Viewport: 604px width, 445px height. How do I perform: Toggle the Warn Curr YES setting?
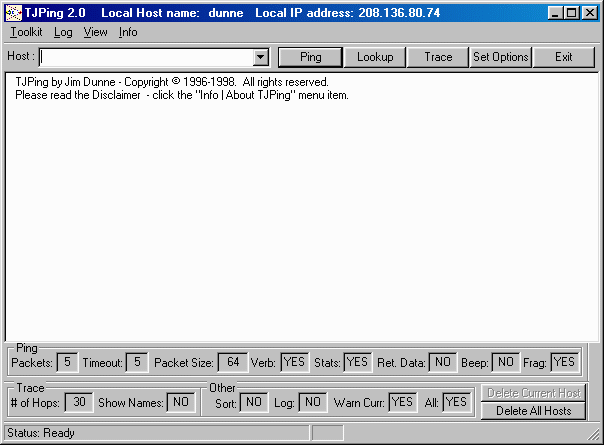403,402
